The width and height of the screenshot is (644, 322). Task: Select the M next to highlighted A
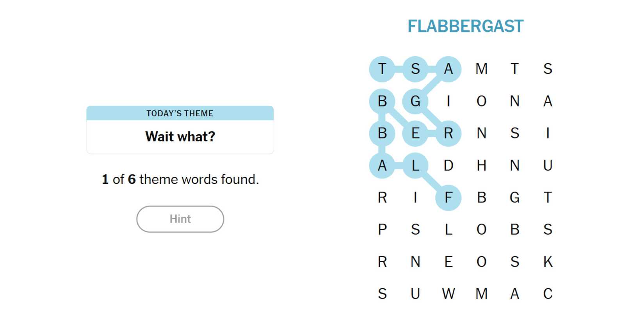(x=481, y=69)
